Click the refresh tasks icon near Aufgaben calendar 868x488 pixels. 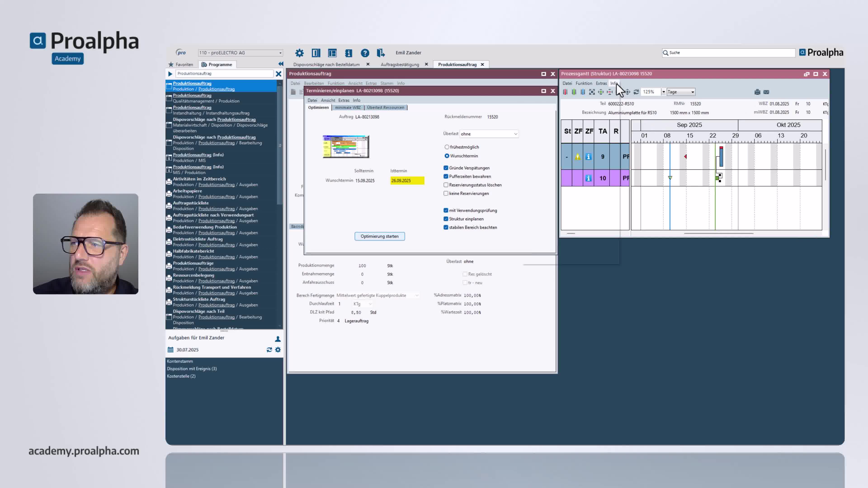(269, 350)
